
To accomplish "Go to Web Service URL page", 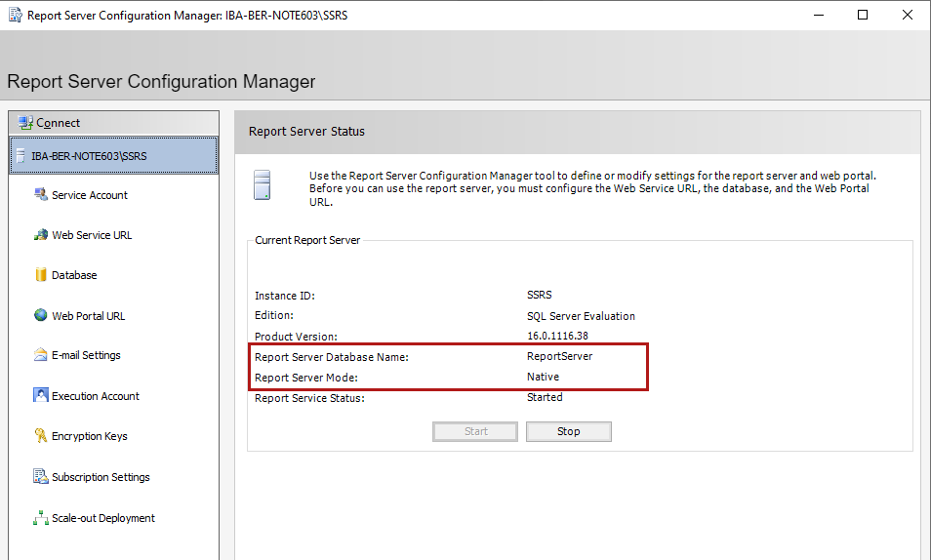I will pyautogui.click(x=92, y=235).
